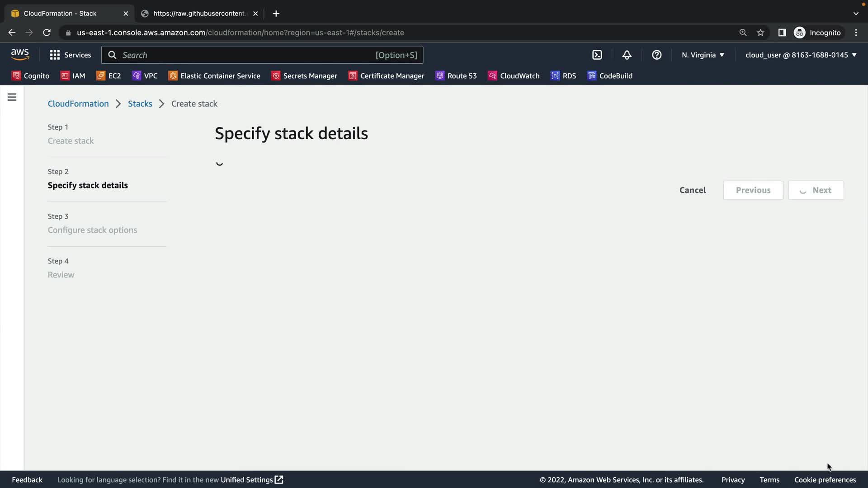Expand the N. Virginia region dropdown
868x488 pixels.
tap(703, 55)
